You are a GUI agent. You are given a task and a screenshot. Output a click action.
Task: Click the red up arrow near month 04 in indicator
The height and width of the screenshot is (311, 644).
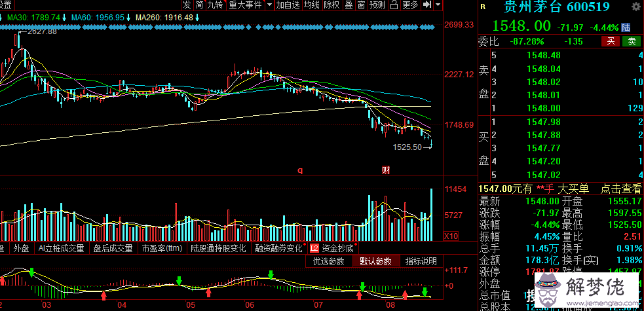point(104,295)
